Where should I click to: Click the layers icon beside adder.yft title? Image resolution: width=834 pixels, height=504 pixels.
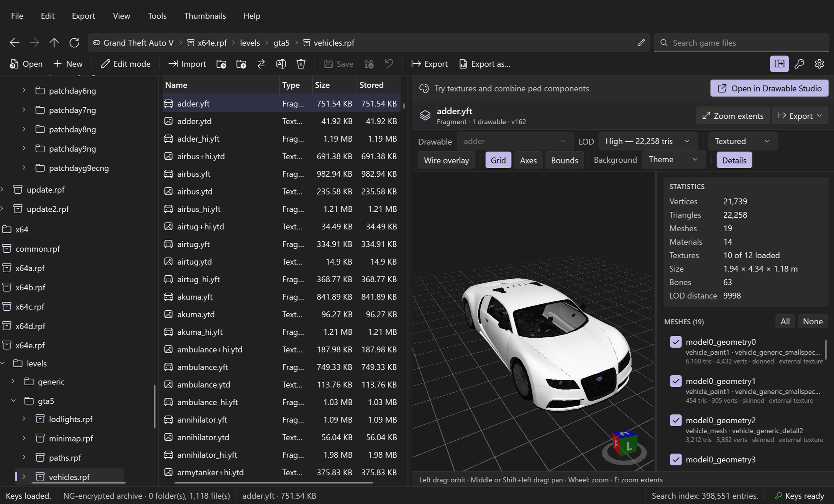(425, 115)
